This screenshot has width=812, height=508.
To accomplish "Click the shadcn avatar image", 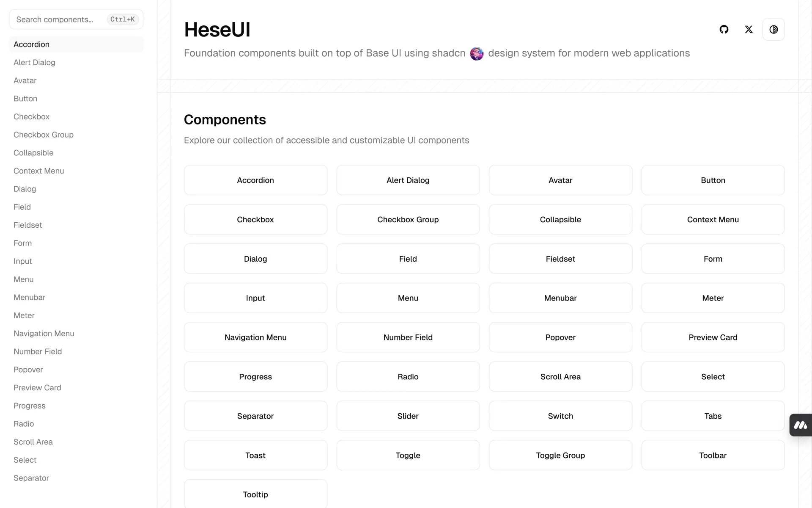I will 477,54.
